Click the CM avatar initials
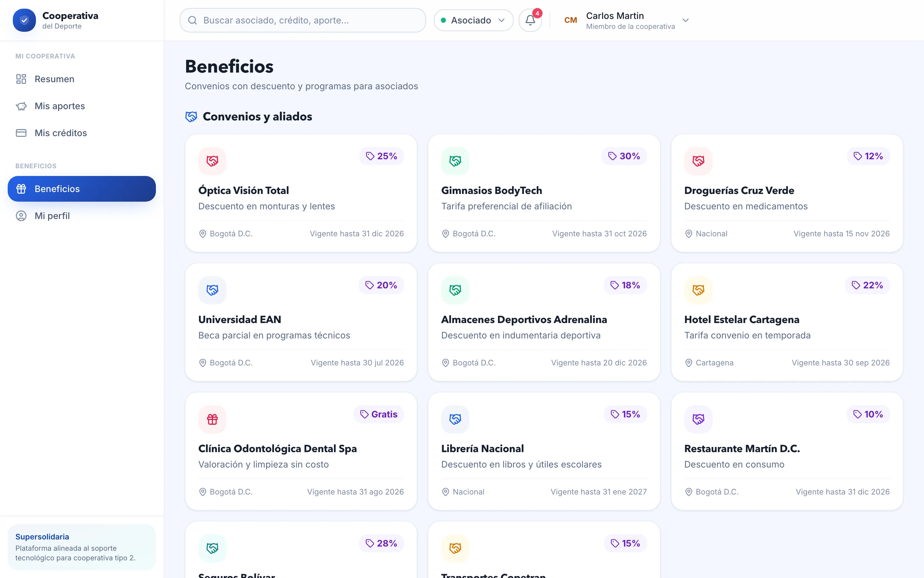 coord(570,20)
